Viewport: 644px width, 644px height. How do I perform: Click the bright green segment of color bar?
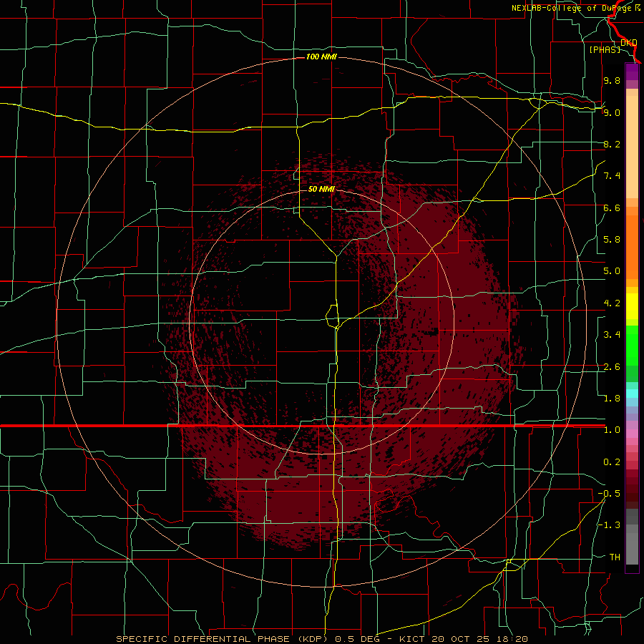(632, 345)
